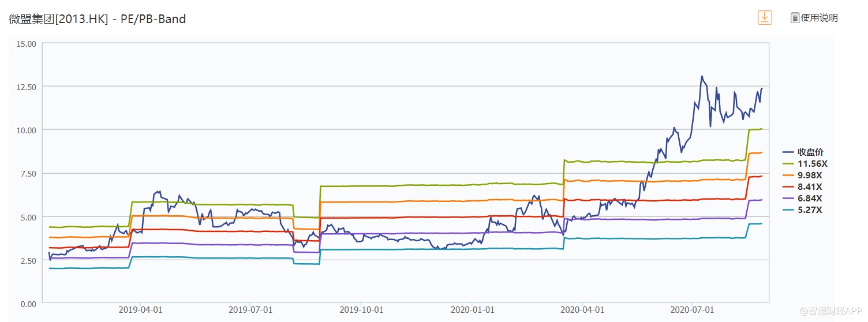Image resolution: width=868 pixels, height=322 pixels.
Task: Click the highest peak of closing price line
Action: point(702,76)
